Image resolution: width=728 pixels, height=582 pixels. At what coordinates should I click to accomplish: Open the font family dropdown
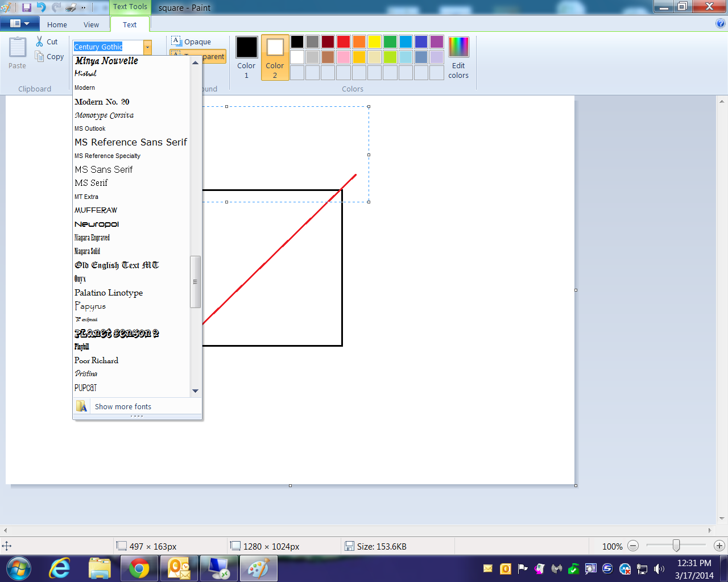[x=147, y=48]
